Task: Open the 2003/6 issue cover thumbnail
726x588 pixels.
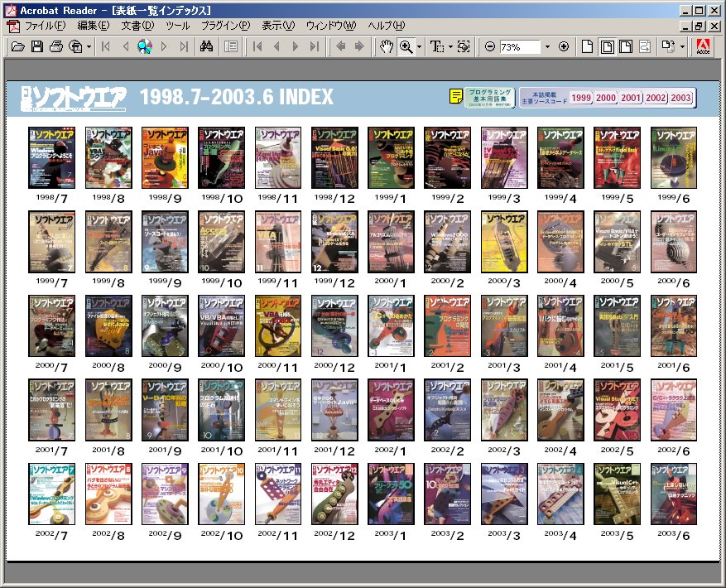Action: tap(674, 494)
